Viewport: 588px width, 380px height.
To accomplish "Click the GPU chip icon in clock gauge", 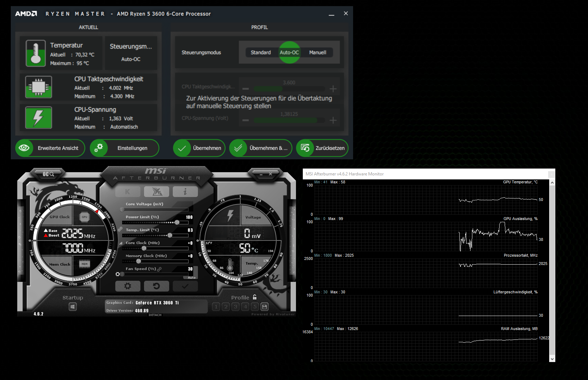I will [x=84, y=217].
